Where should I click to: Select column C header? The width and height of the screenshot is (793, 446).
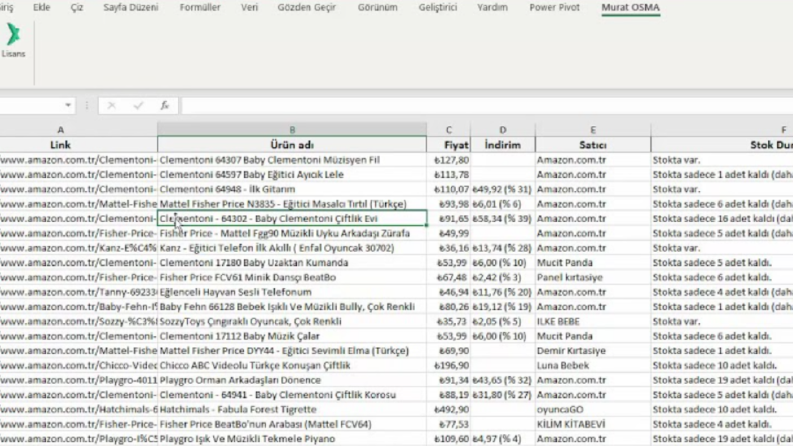[x=449, y=129]
